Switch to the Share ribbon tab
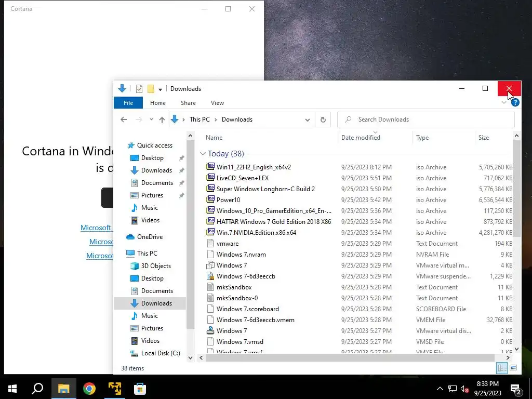The width and height of the screenshot is (532, 399). pyautogui.click(x=188, y=103)
